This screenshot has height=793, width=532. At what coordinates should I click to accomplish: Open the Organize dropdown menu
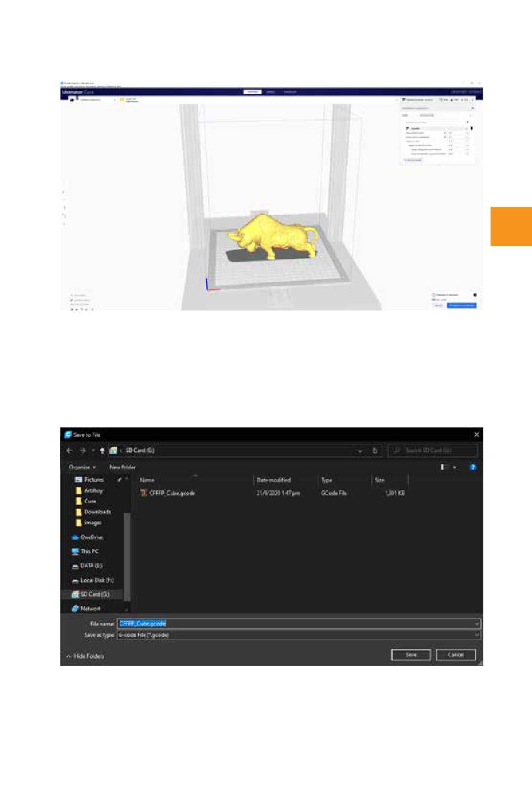click(82, 467)
